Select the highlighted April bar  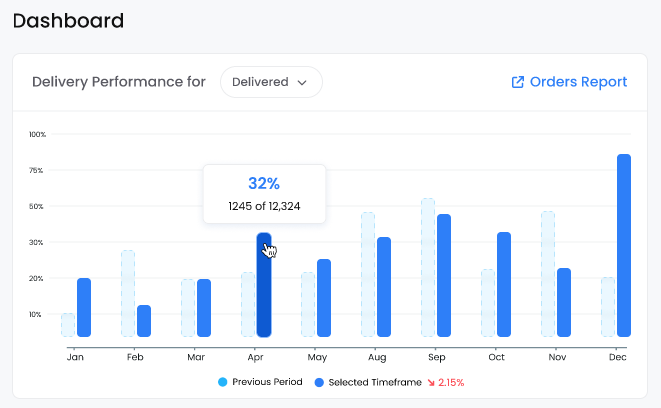point(264,285)
